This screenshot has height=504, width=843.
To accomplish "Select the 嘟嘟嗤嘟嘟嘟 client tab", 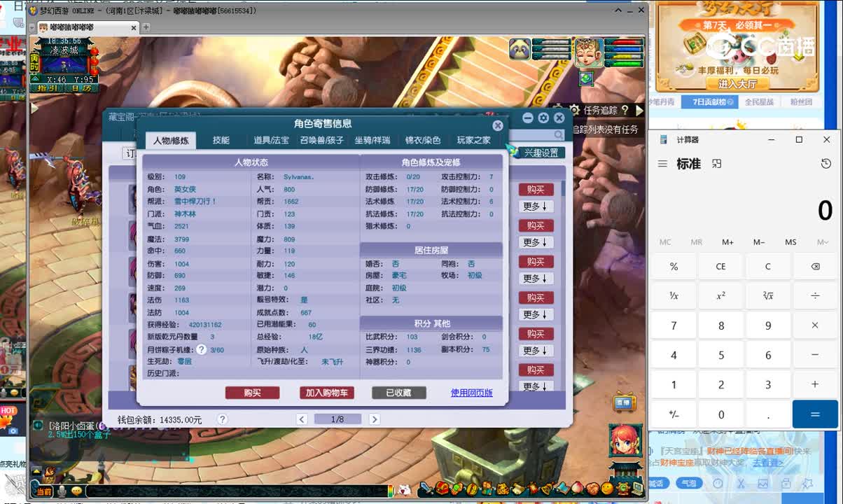I will point(88,27).
